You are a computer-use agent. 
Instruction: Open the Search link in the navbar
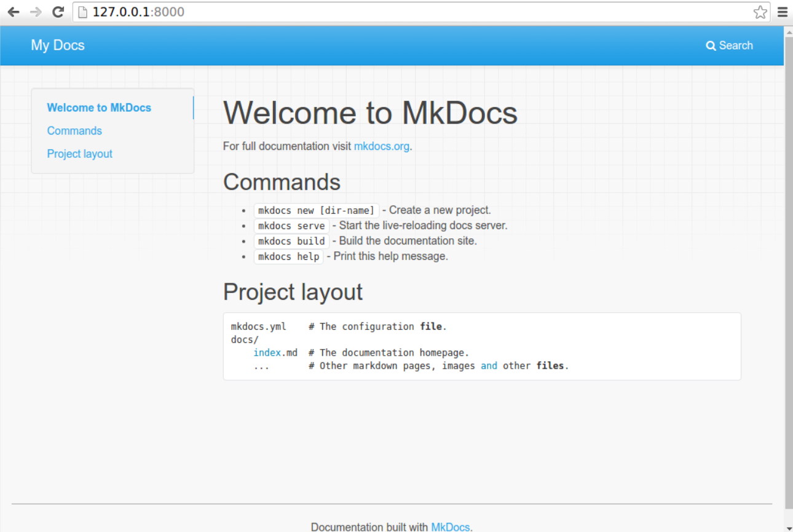tap(729, 45)
